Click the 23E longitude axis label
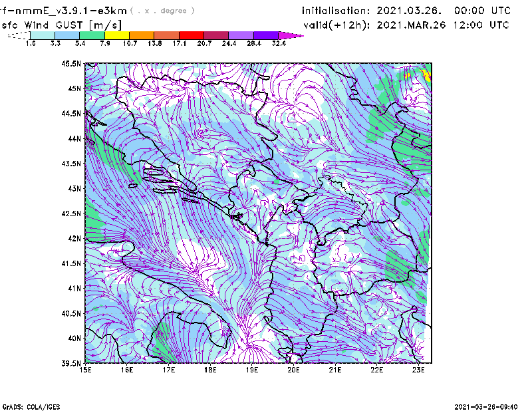Viewport: 532px width, 411px height. point(418,370)
